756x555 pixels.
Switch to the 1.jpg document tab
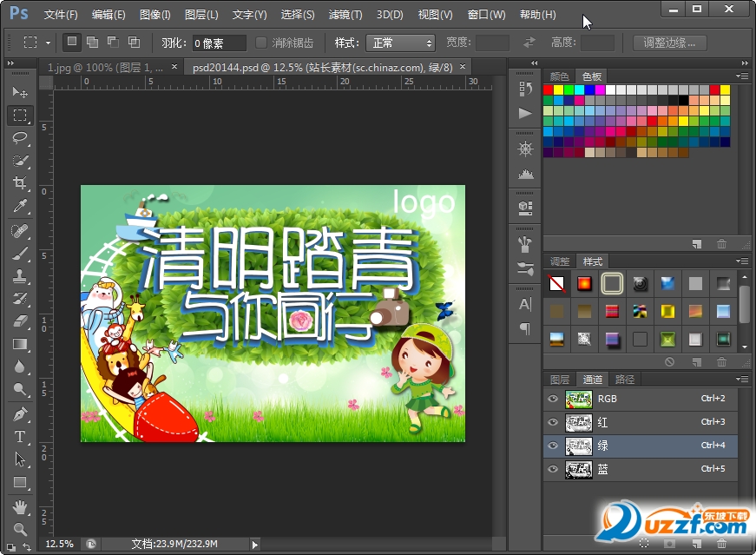point(100,67)
